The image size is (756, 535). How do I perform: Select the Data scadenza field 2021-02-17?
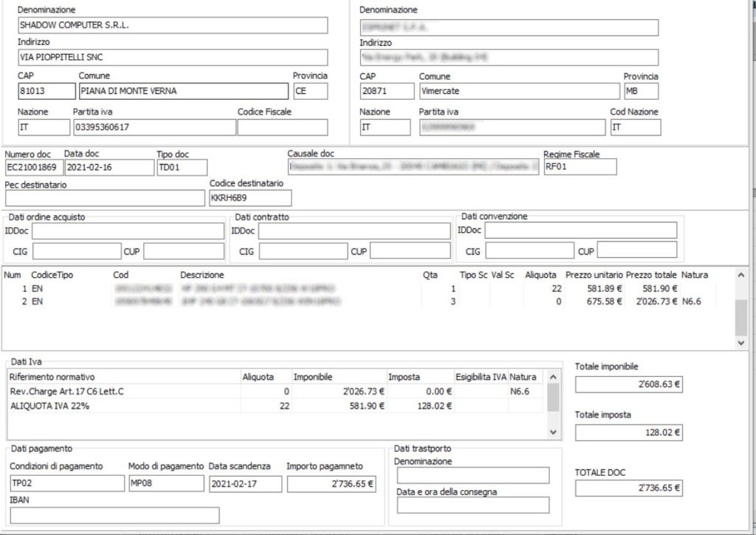tap(245, 484)
